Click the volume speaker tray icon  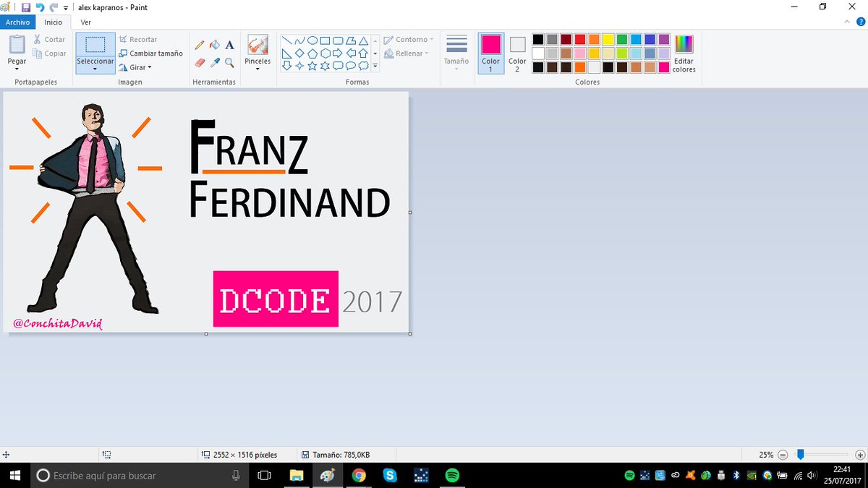[812, 476]
